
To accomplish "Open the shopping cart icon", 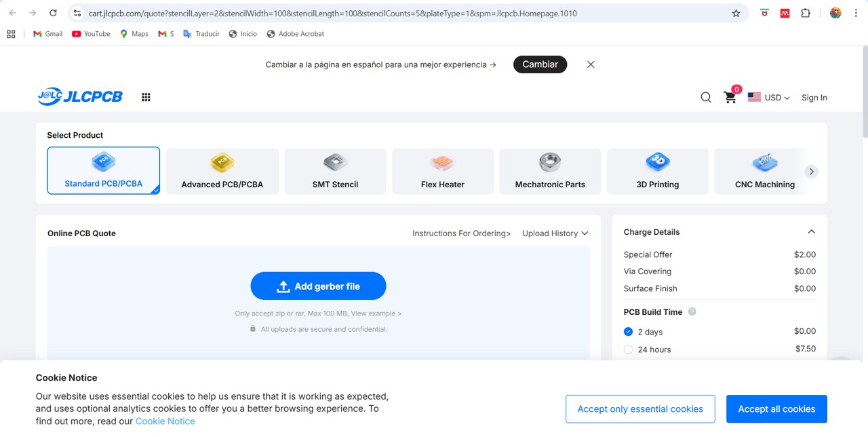I will [730, 98].
